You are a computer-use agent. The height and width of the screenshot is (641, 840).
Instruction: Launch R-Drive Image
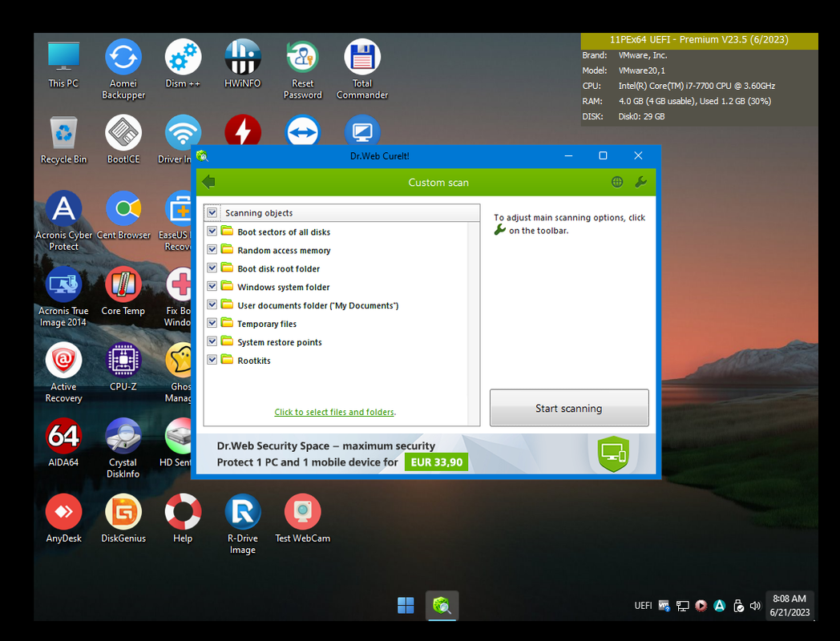pos(243,524)
